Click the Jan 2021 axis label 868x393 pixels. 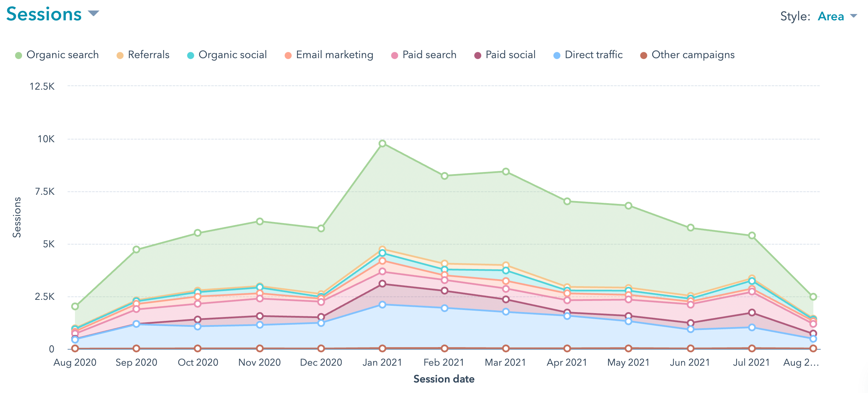[382, 363]
